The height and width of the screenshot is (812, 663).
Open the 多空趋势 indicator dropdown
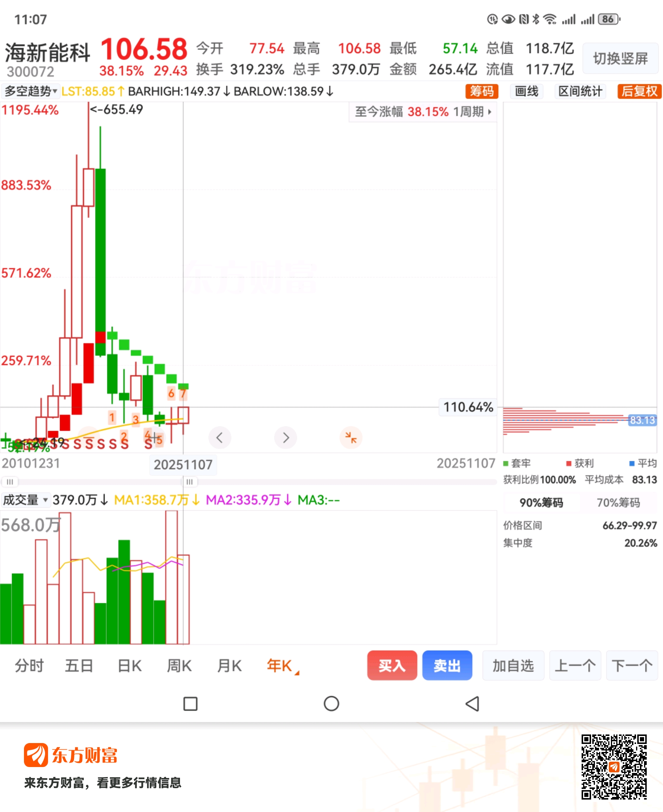click(x=30, y=91)
